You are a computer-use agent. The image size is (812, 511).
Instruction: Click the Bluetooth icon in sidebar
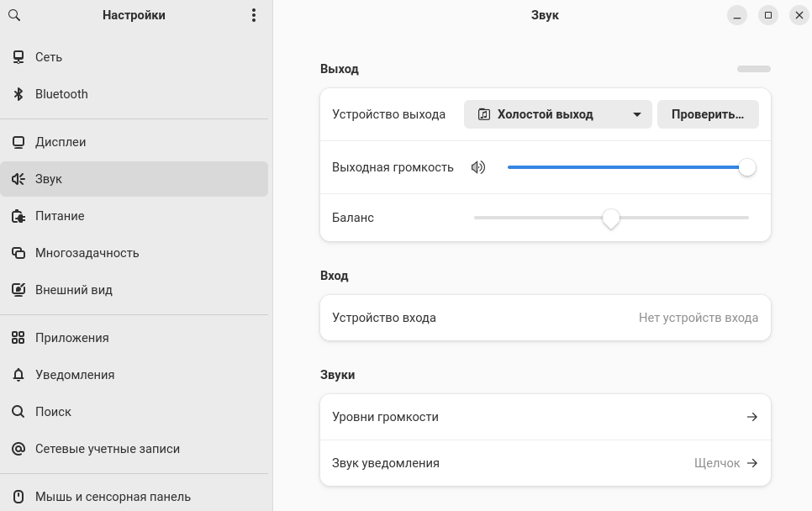point(18,94)
